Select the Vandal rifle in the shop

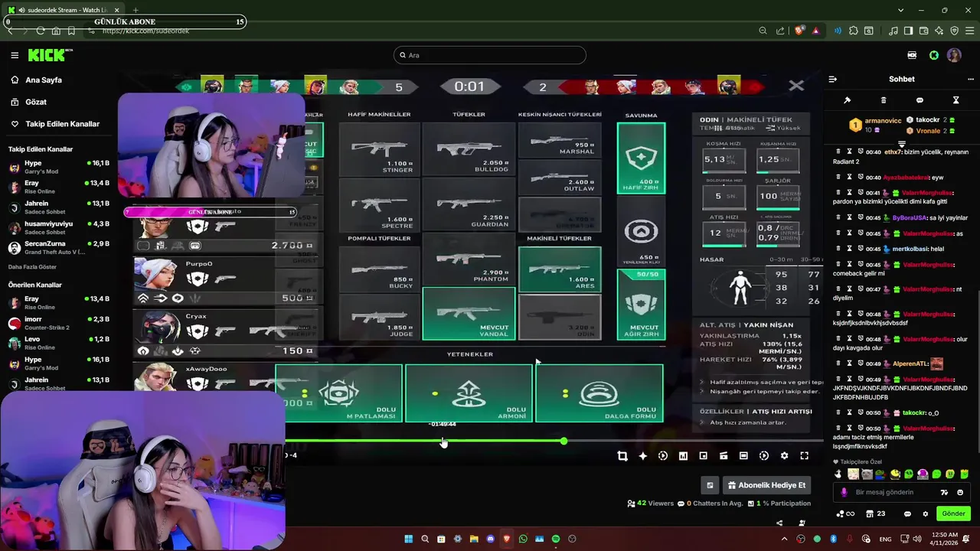click(x=469, y=314)
